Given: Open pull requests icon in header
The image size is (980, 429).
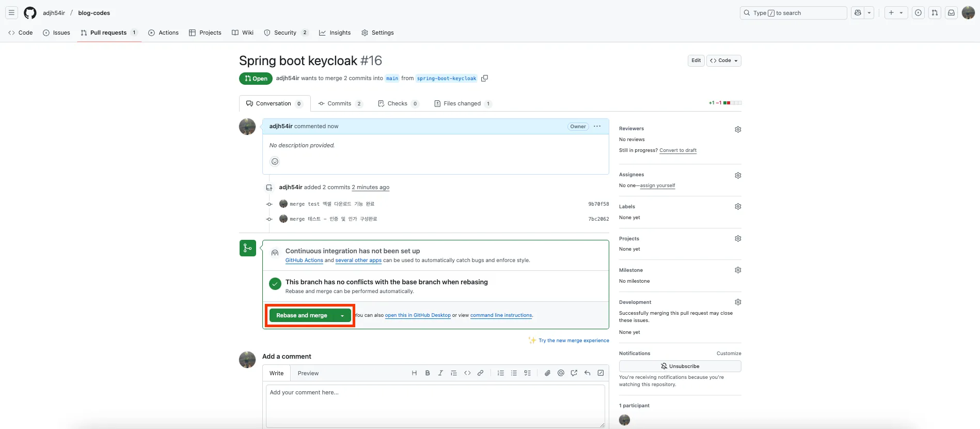Looking at the screenshot, I should (x=935, y=13).
